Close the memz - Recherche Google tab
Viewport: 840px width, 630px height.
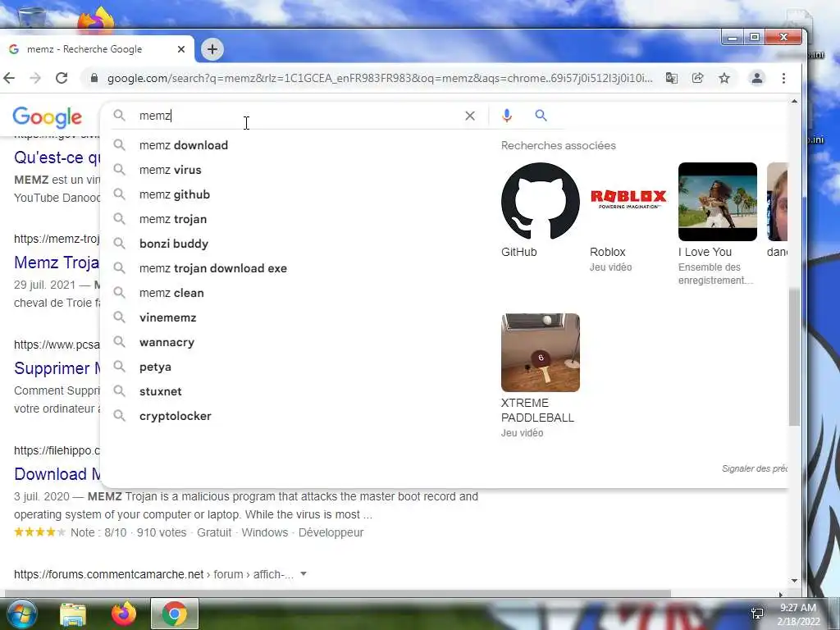[x=181, y=49]
